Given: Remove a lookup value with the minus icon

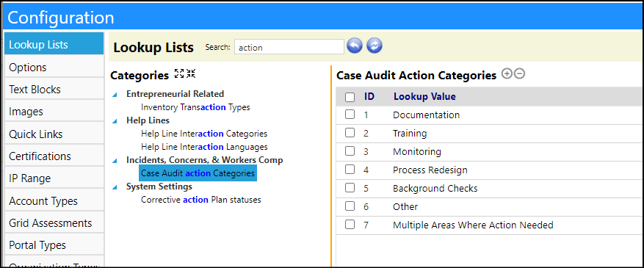Looking at the screenshot, I should 520,74.
